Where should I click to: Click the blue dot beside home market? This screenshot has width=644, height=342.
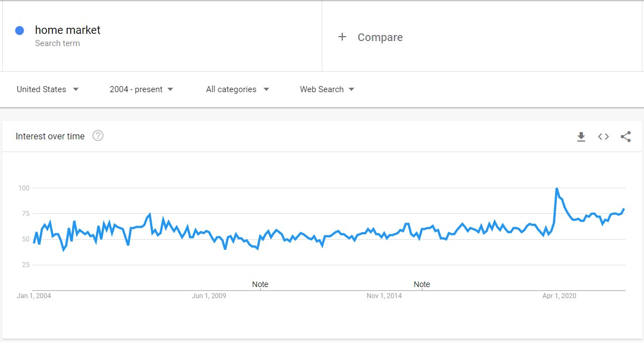coord(19,31)
